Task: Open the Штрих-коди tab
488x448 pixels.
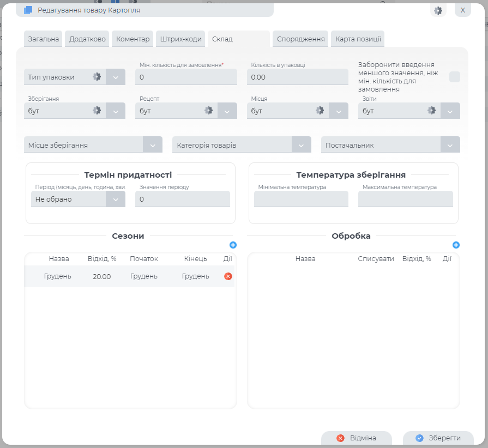Action: click(180, 39)
